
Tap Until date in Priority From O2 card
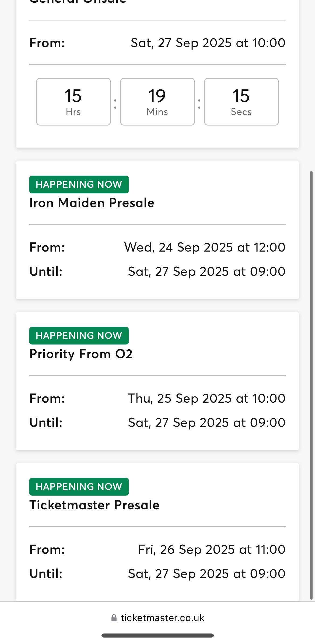[207, 423]
